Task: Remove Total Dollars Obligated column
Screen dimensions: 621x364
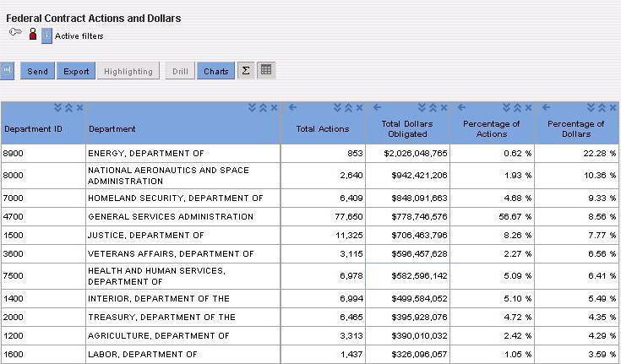Action: pyautogui.click(x=444, y=107)
